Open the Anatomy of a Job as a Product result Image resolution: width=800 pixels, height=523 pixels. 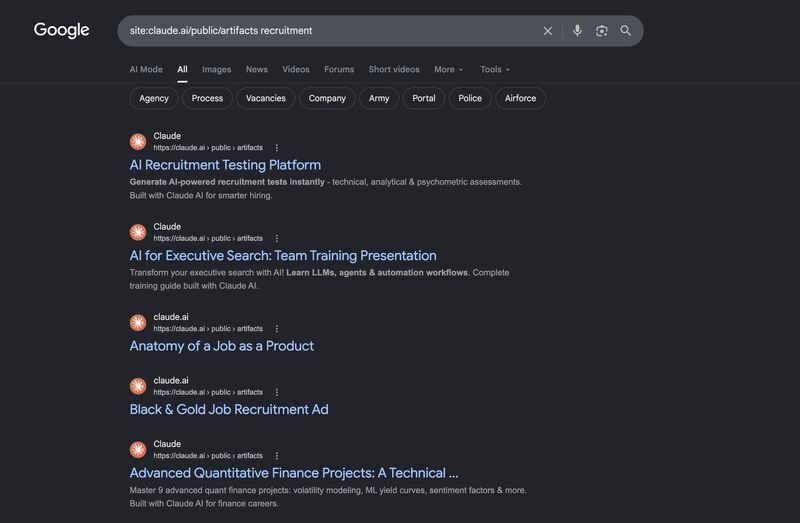coord(221,346)
